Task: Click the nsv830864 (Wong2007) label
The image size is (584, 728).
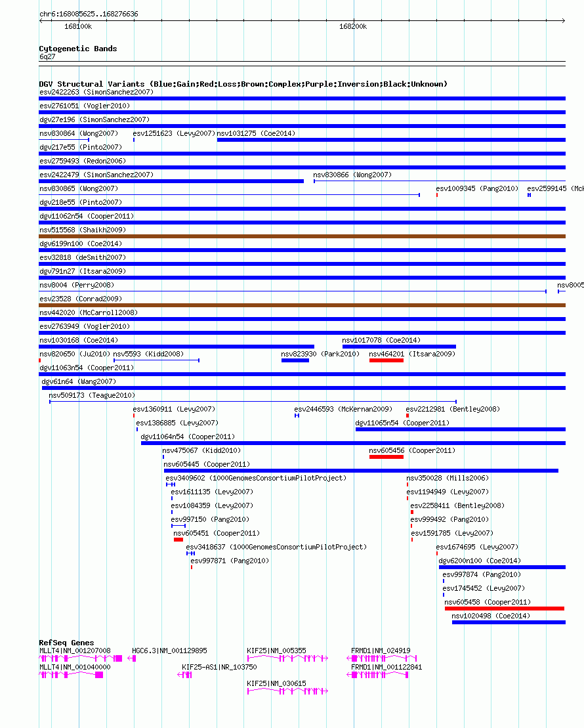Action: 79,134
